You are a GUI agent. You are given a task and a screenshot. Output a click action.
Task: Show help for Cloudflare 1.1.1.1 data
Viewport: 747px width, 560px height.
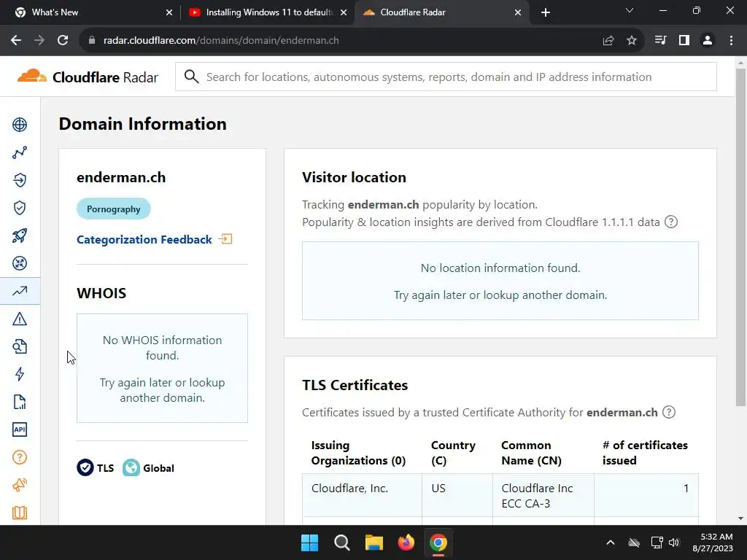pyautogui.click(x=671, y=222)
